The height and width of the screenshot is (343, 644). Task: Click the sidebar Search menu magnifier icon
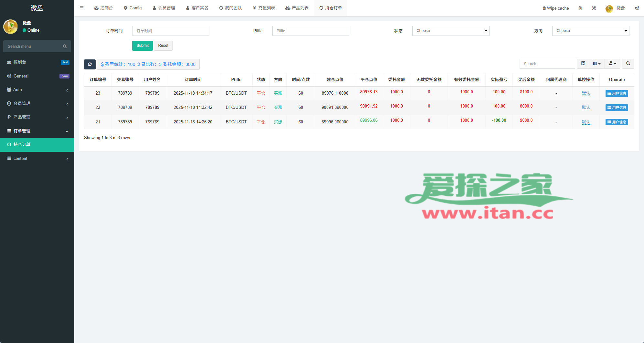tap(65, 47)
